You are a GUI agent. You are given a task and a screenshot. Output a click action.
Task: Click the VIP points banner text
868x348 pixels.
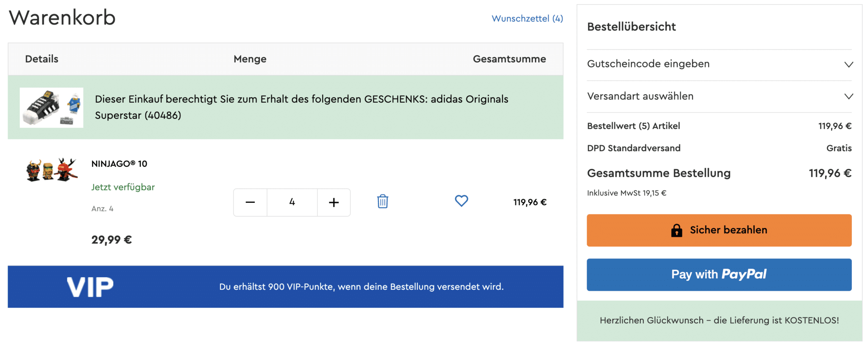pos(361,287)
